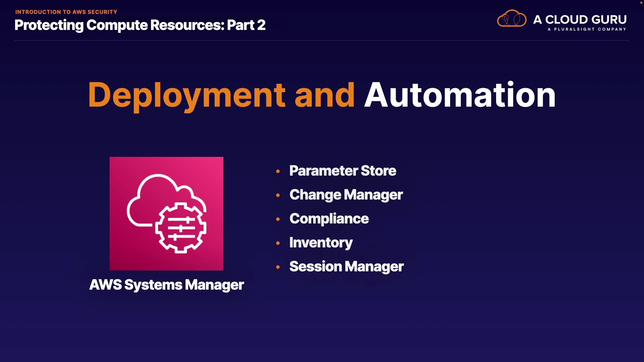This screenshot has height=362, width=644.
Task: Select the Parameter Store bullet text
Action: click(x=342, y=171)
